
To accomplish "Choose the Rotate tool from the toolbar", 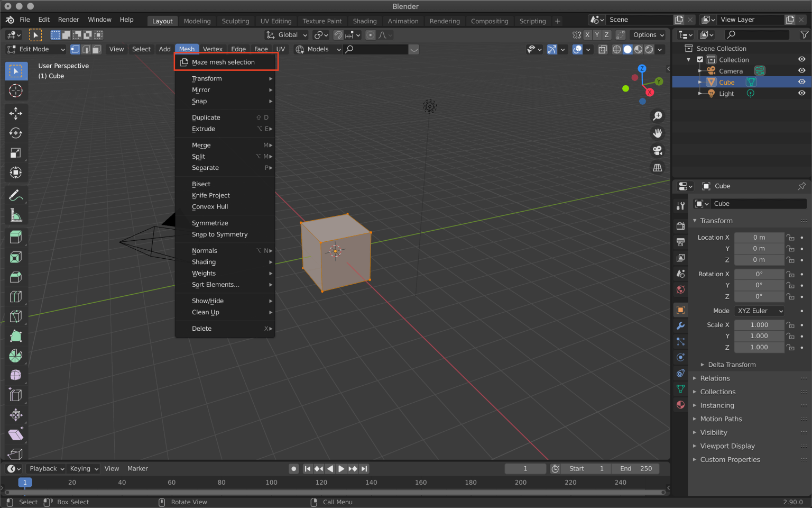I will tap(16, 133).
